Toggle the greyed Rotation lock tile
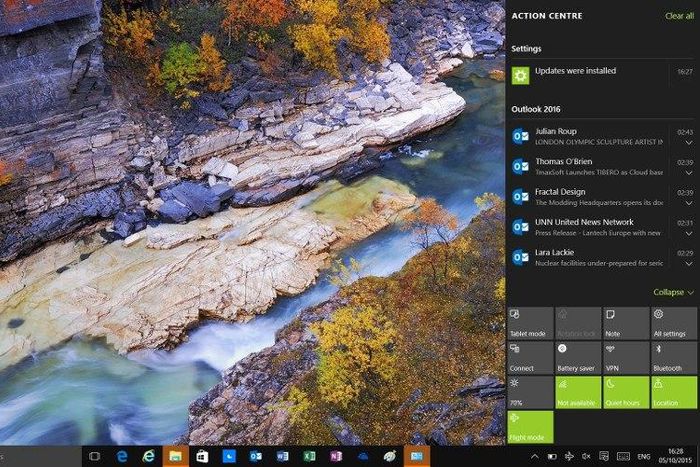 point(578,323)
